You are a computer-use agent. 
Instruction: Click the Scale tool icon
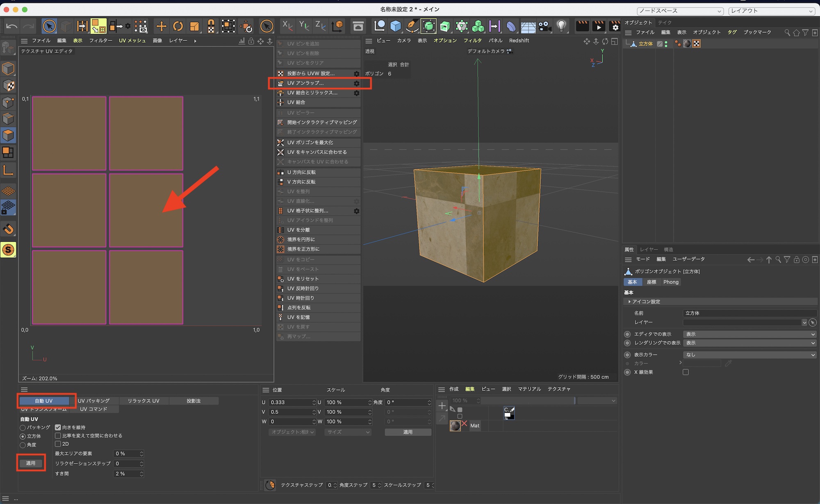click(194, 27)
